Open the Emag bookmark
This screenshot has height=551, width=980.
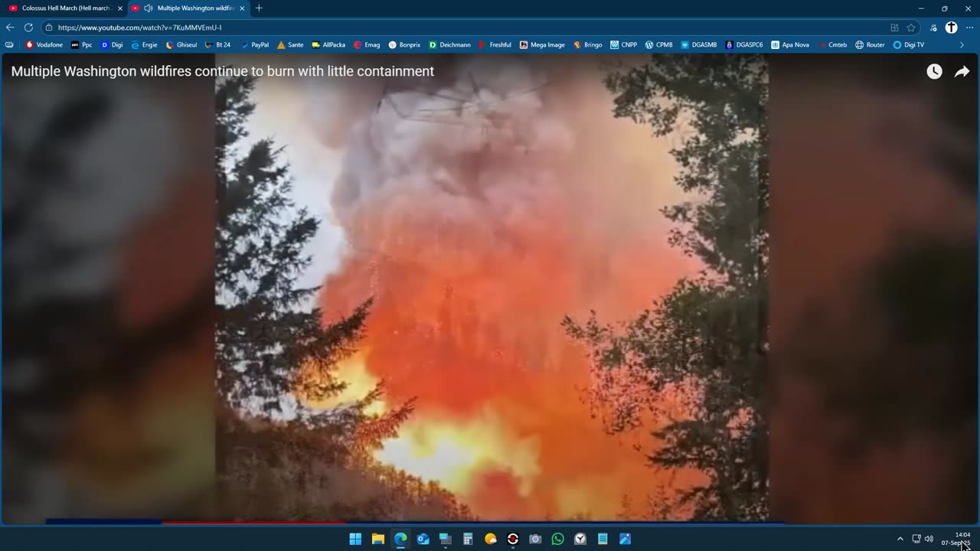pyautogui.click(x=367, y=45)
